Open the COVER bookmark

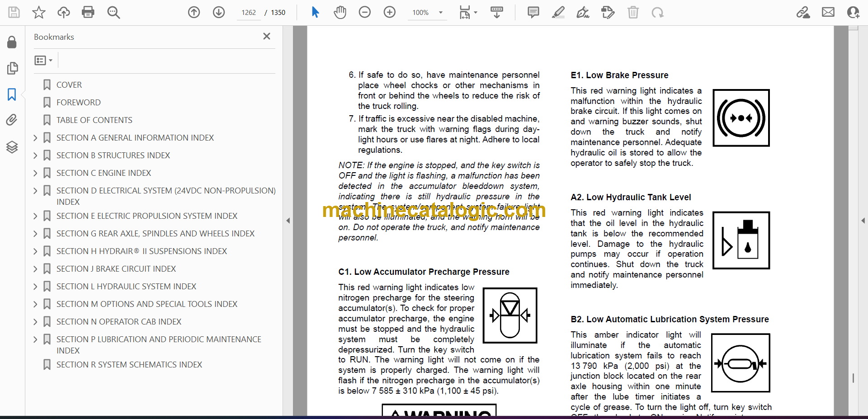[69, 85]
